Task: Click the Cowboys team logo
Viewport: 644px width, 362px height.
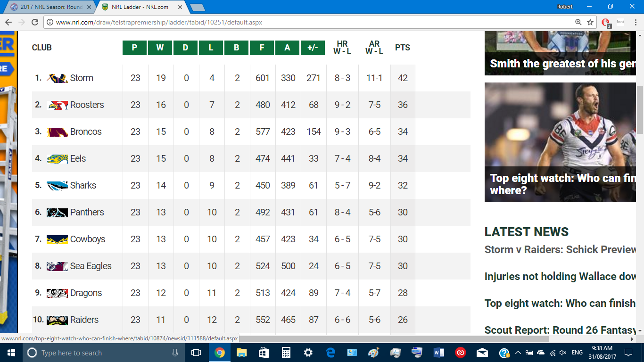Action: (58, 239)
